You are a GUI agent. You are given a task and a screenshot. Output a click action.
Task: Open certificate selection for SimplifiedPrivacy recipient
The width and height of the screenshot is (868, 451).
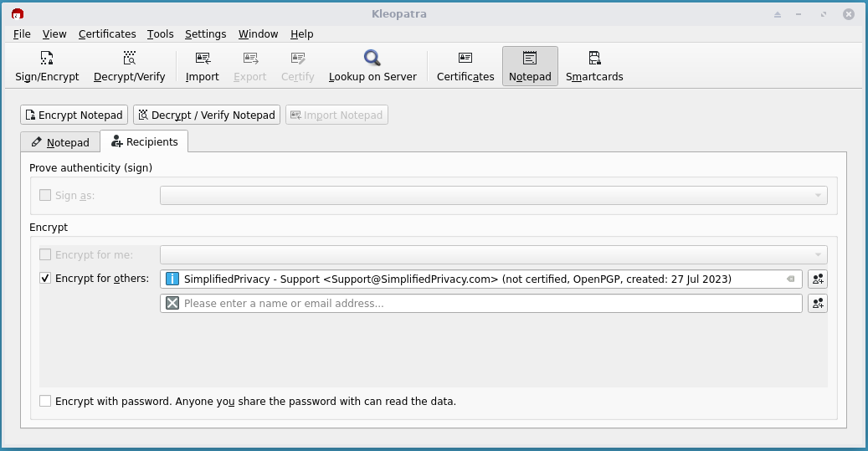tap(818, 279)
